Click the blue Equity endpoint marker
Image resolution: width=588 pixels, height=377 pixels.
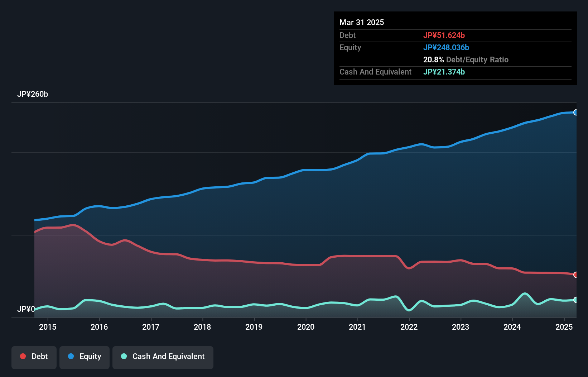click(575, 113)
